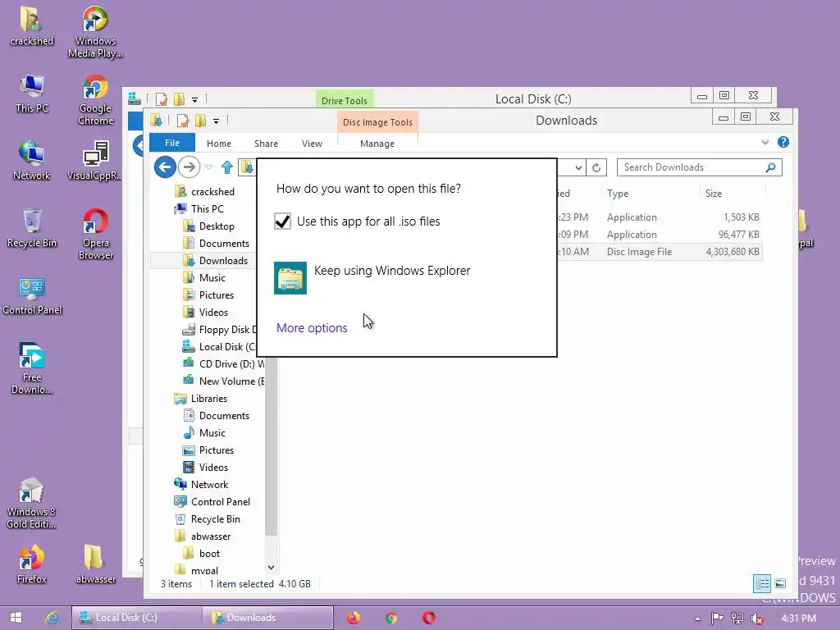Select the 96,477 KB Application file
This screenshot has height=630, width=840.
point(659,235)
